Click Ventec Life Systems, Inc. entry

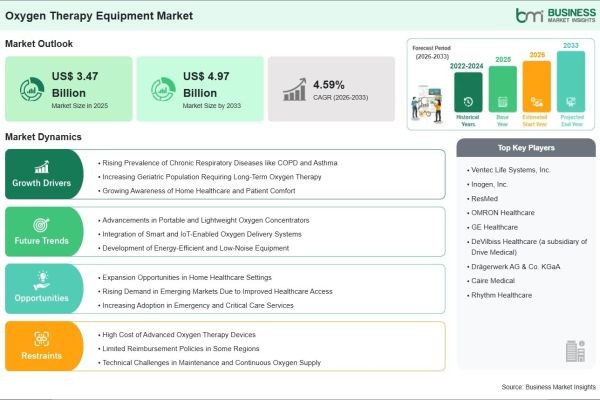click(x=509, y=170)
